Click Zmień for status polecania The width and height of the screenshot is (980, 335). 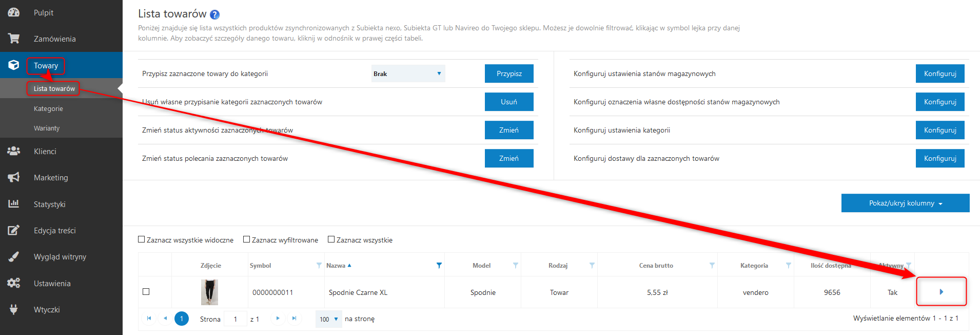pyautogui.click(x=509, y=158)
